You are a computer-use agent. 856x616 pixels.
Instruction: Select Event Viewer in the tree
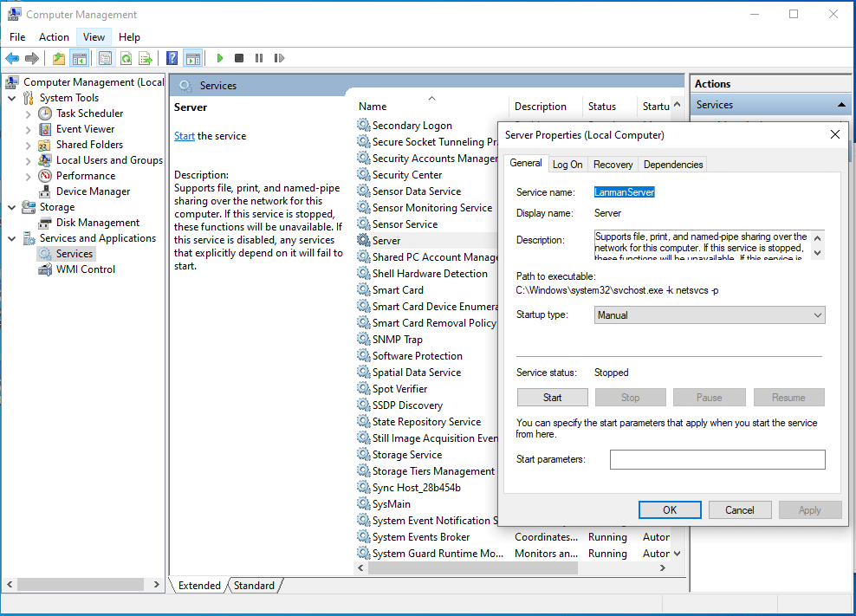[85, 129]
